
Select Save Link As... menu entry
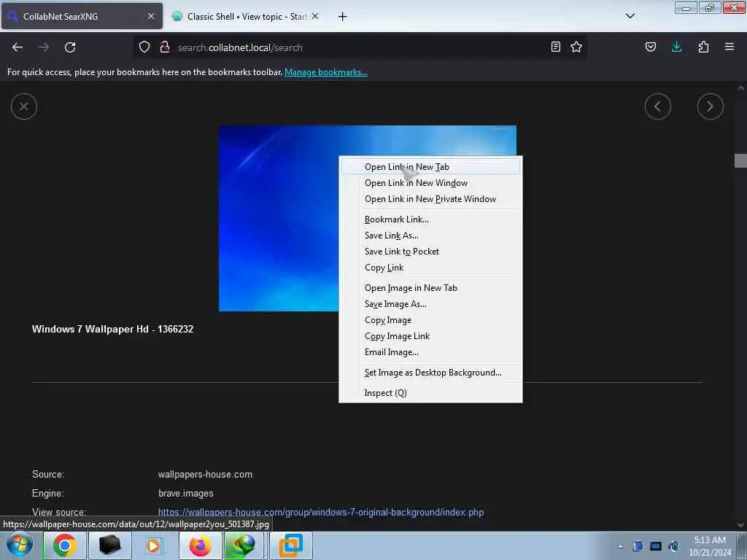point(430,236)
